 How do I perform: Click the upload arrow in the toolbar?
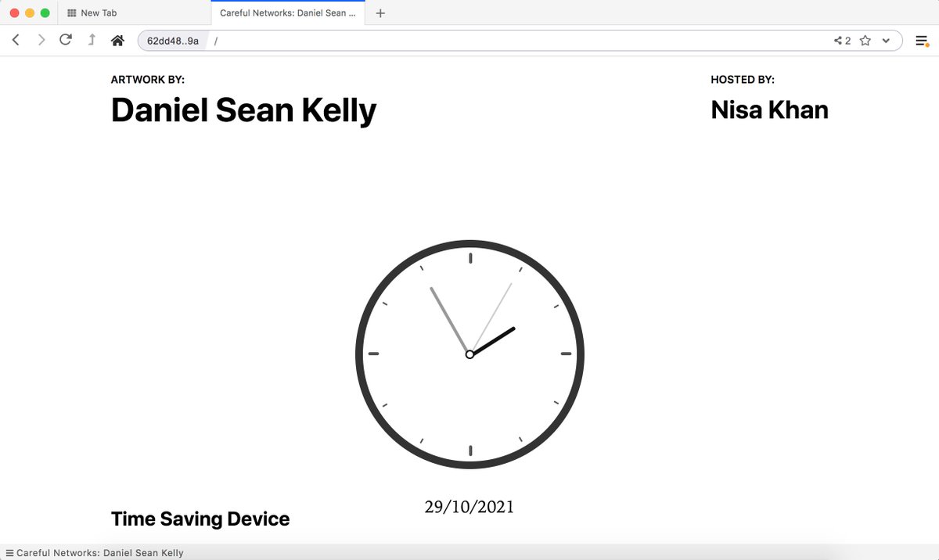coord(91,39)
